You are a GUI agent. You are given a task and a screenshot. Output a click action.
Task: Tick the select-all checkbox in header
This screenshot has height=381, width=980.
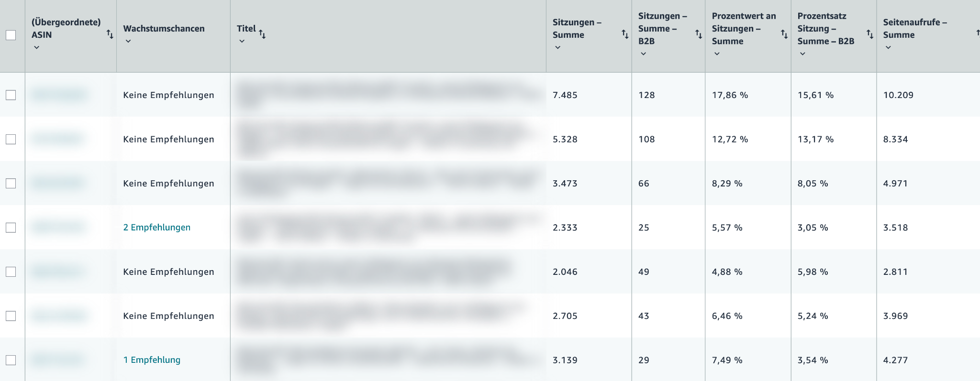(11, 35)
